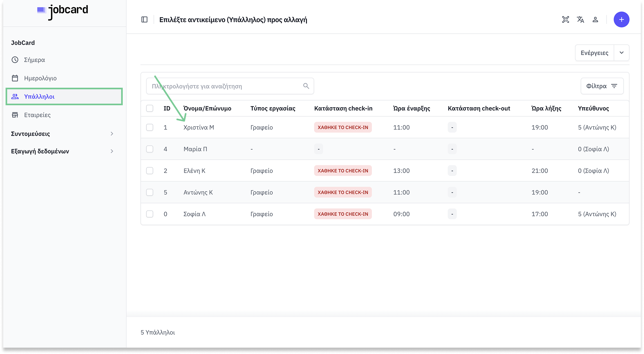Click the calendar icon beside Ημερολόγιο

pos(15,78)
